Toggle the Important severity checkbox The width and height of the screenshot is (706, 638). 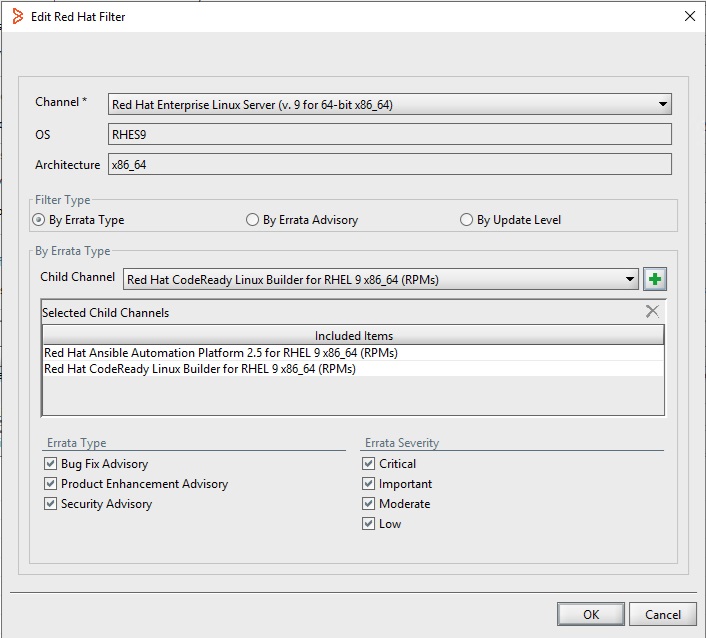pyautogui.click(x=369, y=484)
